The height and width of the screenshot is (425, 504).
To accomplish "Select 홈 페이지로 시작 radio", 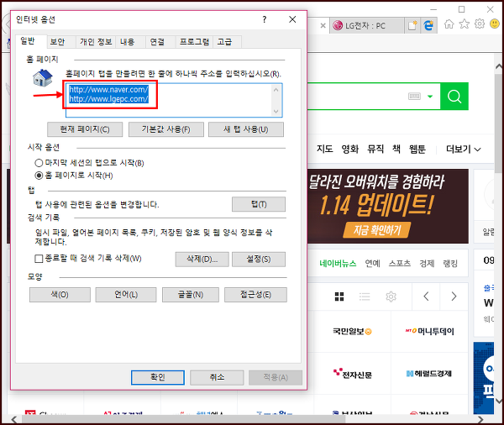I will (39, 176).
